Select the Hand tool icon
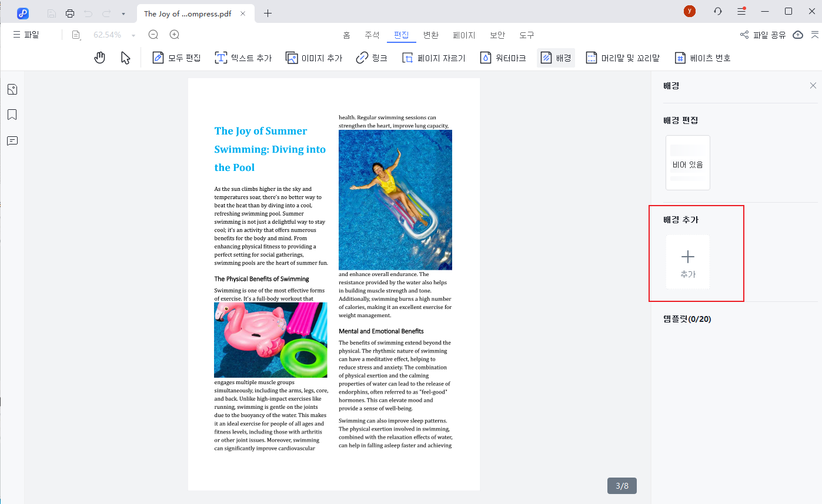 coord(100,58)
